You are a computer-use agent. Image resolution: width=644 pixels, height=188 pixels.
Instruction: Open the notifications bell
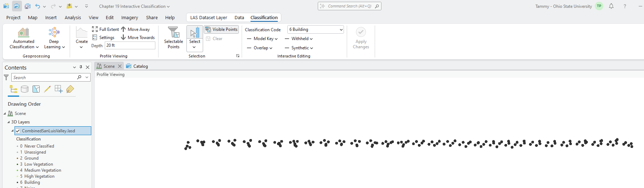coord(611,6)
